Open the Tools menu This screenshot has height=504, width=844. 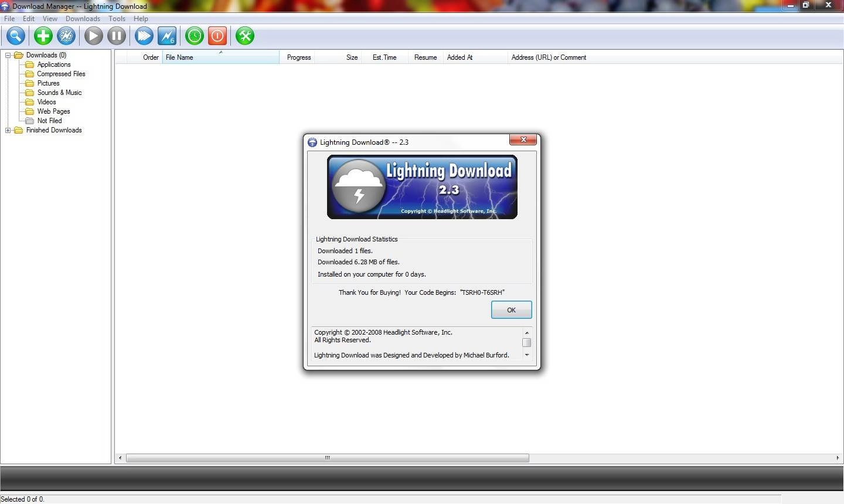(117, 19)
